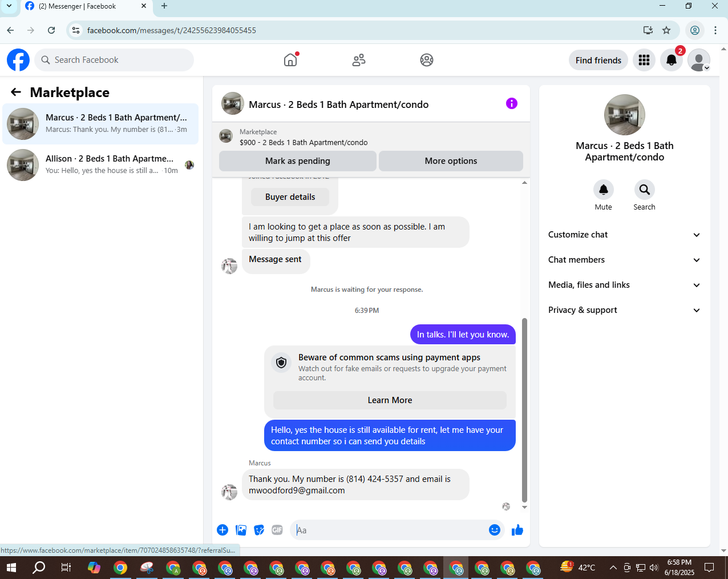Open the Windows Start menu
Viewport: 728px width, 579px height.
coord(11,568)
